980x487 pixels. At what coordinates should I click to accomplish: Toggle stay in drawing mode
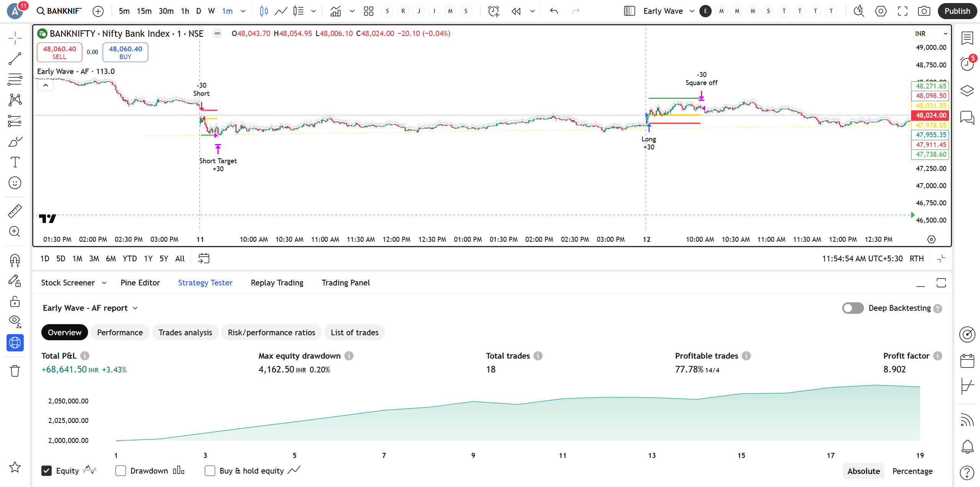[x=15, y=281]
